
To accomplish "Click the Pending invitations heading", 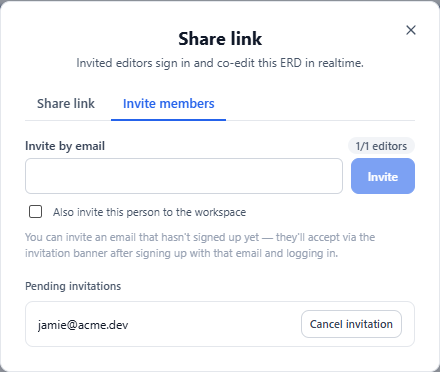I will [x=73, y=286].
